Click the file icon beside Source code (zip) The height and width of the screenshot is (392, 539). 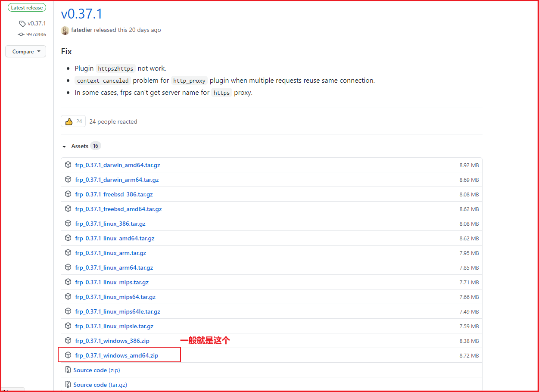[68, 370]
